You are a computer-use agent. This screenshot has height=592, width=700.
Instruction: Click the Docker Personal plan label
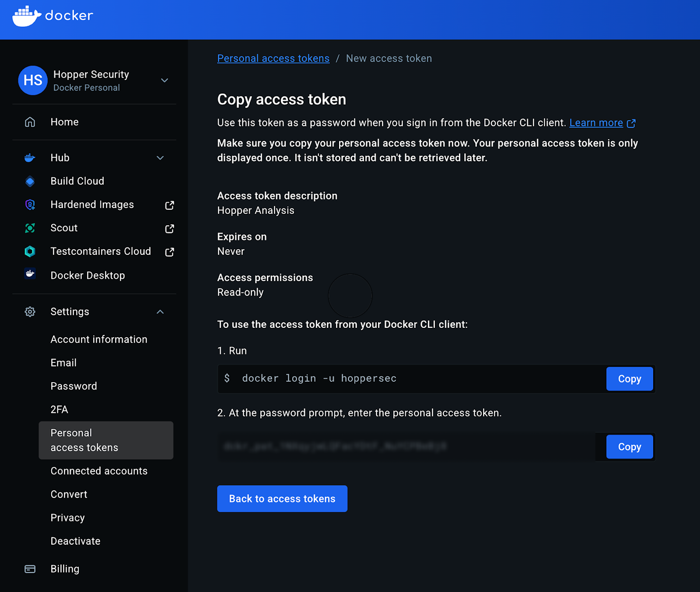(x=87, y=88)
